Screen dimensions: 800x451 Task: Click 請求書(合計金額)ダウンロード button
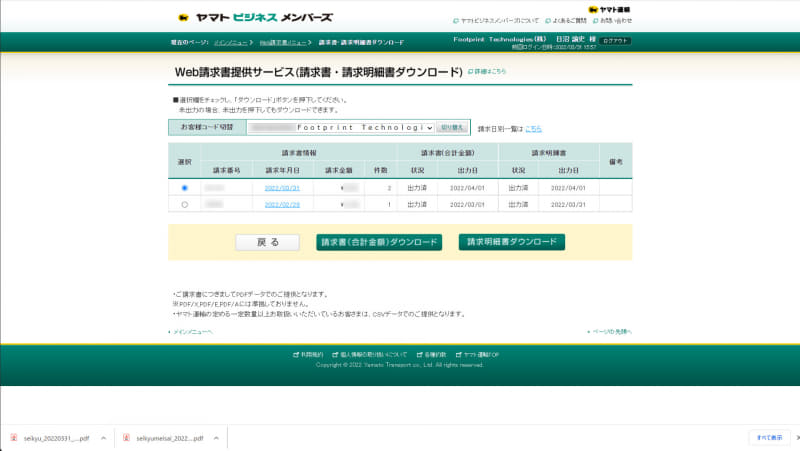click(x=379, y=242)
